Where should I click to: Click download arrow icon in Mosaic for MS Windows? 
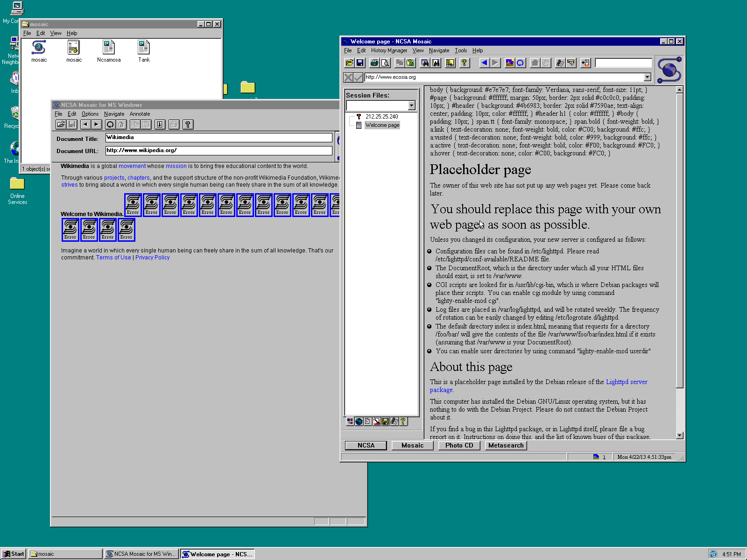pyautogui.click(x=160, y=124)
